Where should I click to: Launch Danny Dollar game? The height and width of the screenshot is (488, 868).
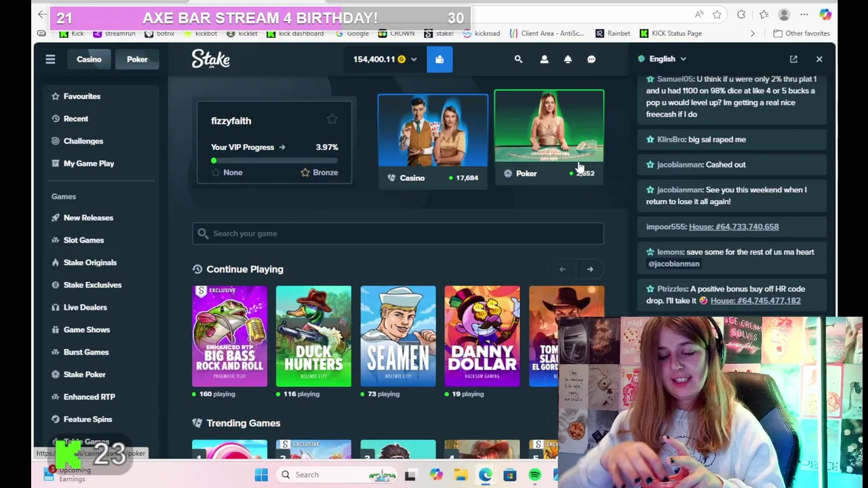click(x=482, y=336)
